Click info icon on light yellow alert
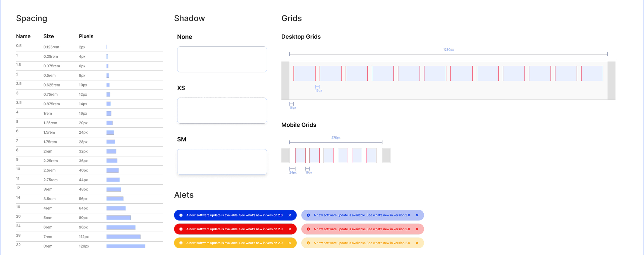This screenshot has width=644, height=255. 308,243
